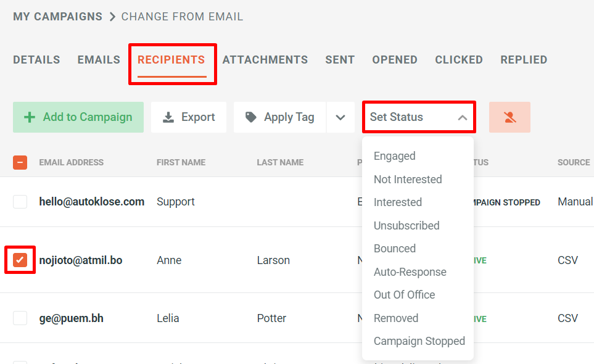Click the plus icon on Add to Campaign
Screen dimensions: 594x364
point(30,117)
